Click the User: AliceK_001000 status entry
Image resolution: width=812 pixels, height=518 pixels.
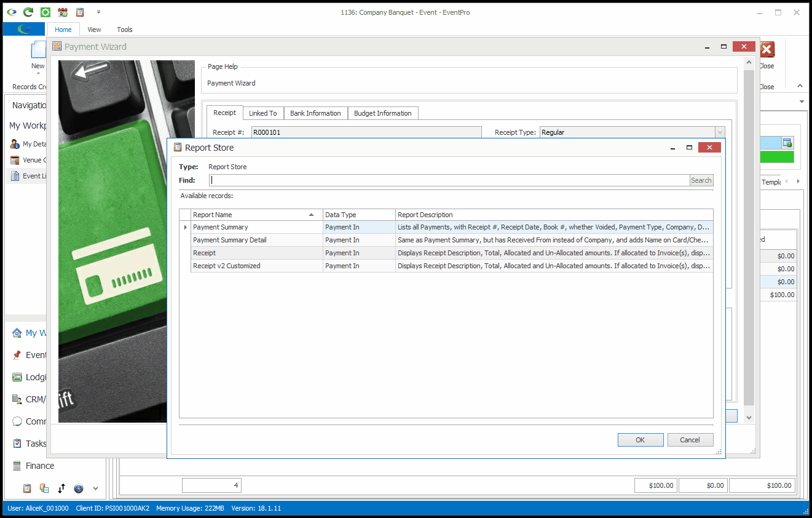(38, 508)
